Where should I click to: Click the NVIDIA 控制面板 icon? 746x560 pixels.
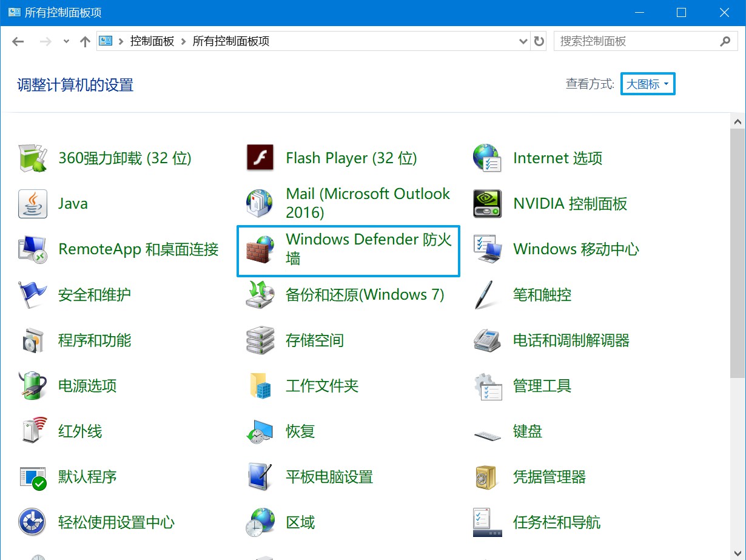488,204
